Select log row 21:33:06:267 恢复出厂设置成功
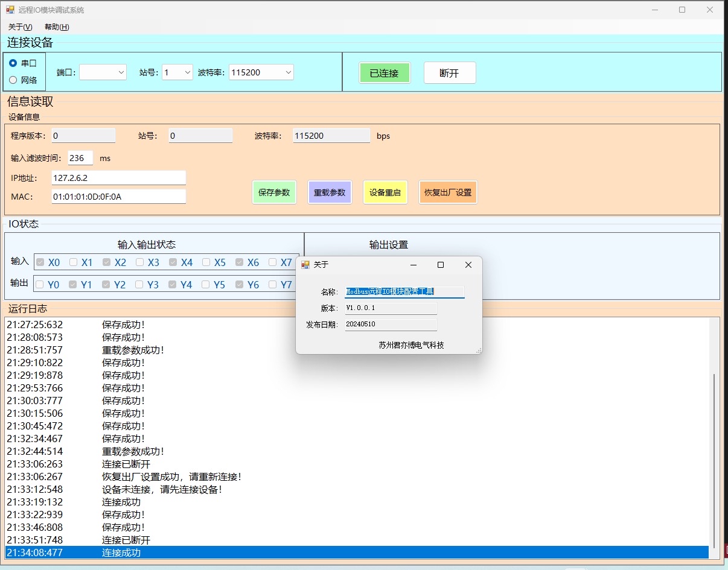728x570 pixels. point(357,477)
